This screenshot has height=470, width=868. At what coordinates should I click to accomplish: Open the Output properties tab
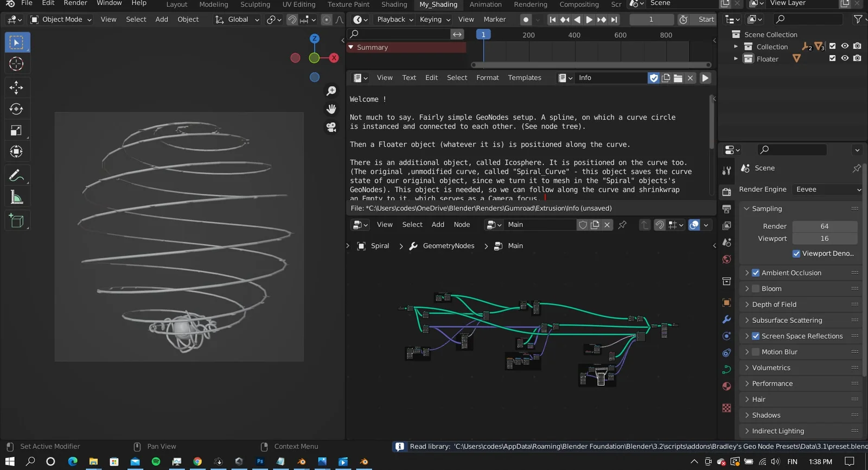(727, 209)
